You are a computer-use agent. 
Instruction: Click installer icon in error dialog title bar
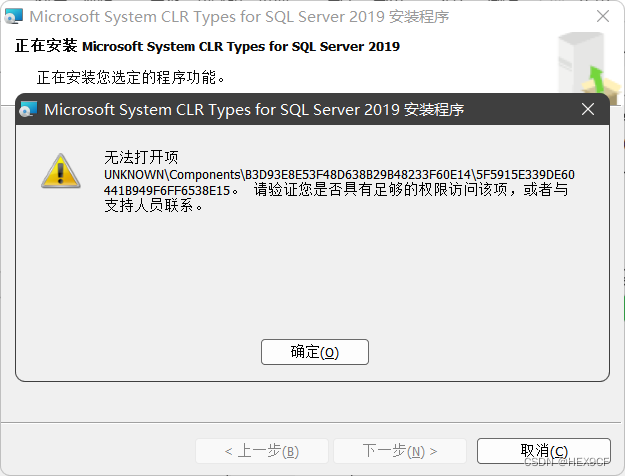[28, 109]
